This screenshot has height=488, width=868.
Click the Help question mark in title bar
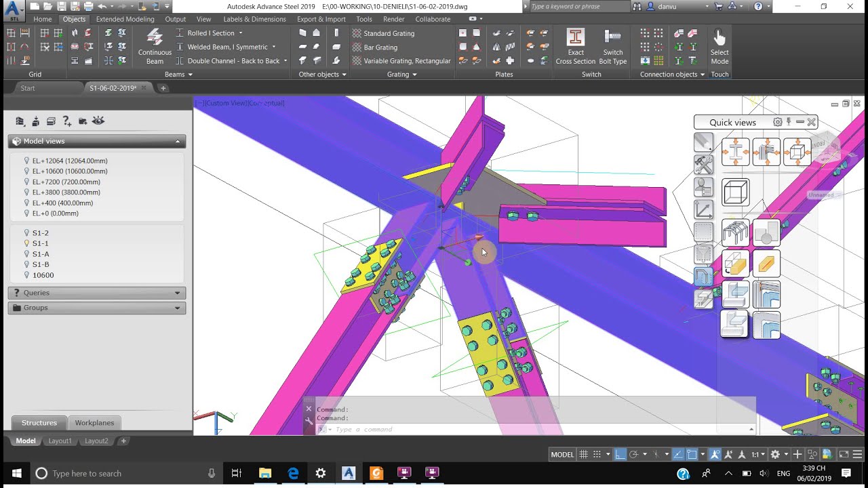(x=758, y=6)
